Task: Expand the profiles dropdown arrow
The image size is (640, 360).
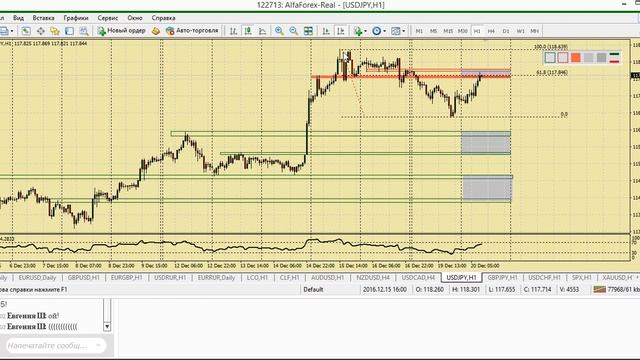Action: click(12, 31)
